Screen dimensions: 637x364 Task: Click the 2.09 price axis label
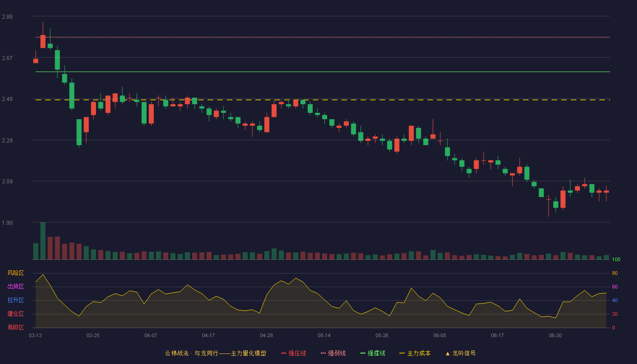point(7,182)
